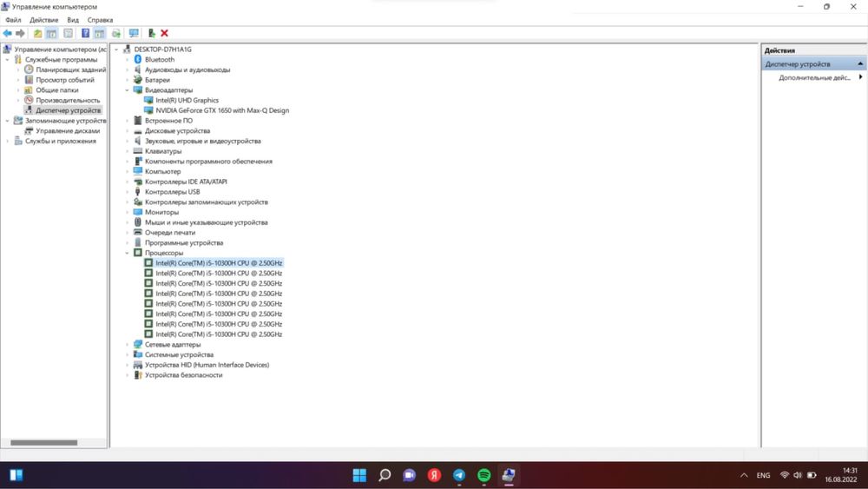The height and width of the screenshot is (489, 868).
Task: Open clock and date 14:31 flyout
Action: tap(841, 474)
